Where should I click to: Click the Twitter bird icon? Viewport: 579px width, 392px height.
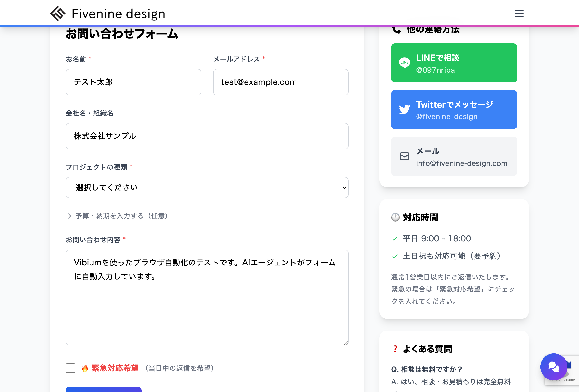405,109
